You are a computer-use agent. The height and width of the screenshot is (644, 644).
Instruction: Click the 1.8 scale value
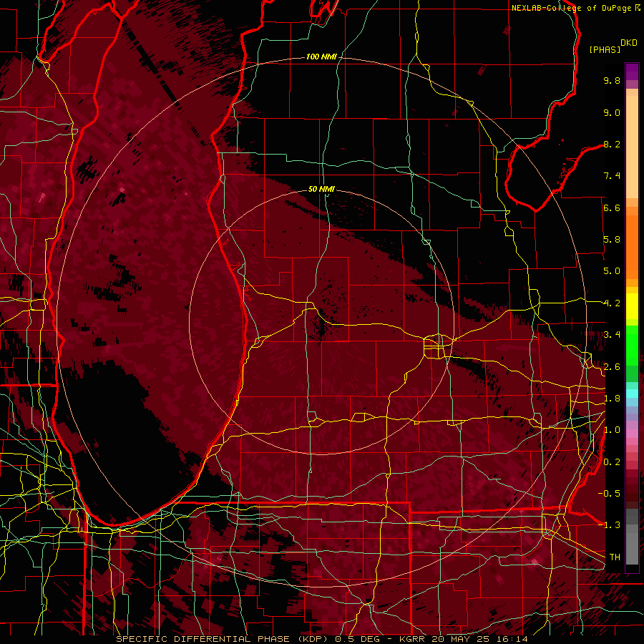click(612, 399)
